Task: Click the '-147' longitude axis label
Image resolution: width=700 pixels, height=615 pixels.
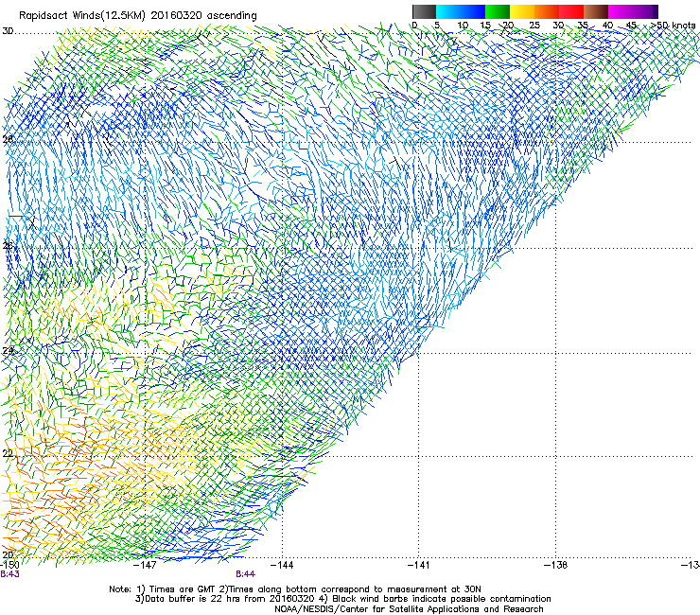Action: (x=146, y=566)
